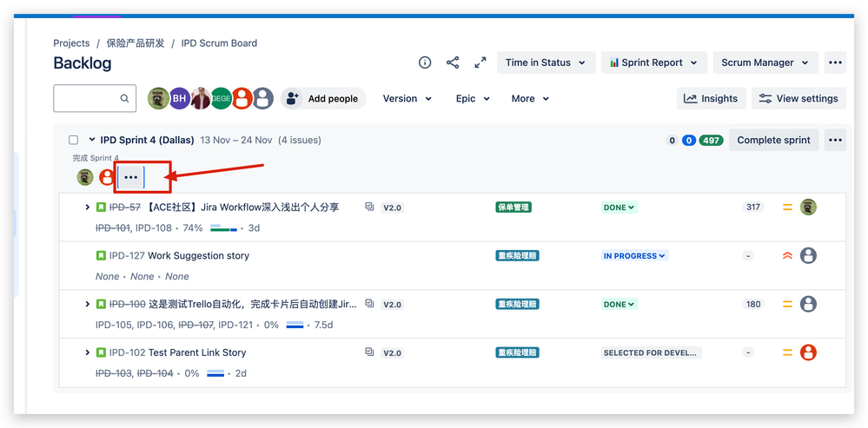Click subtask icon on IPD-102 row
Screen dimensions: 868x428
[x=370, y=352]
